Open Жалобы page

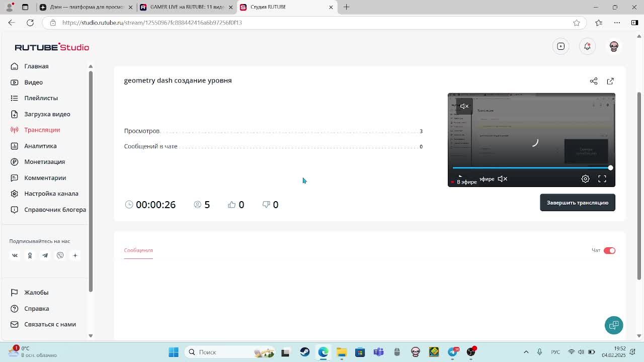pos(36,293)
